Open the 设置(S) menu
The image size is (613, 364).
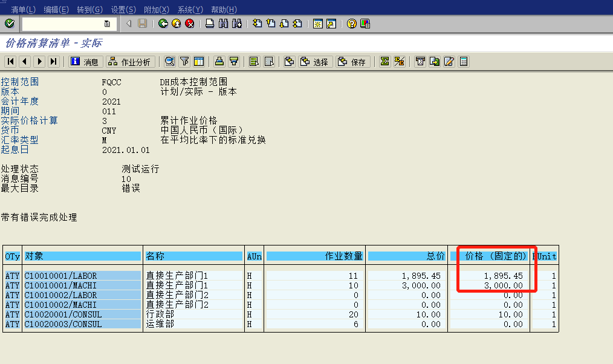tap(123, 10)
